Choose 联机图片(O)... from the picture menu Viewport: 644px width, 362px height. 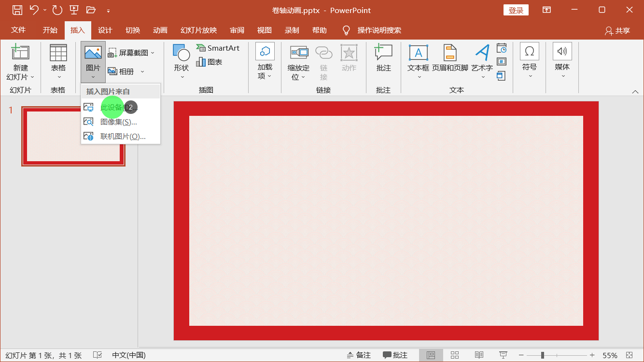pos(121,137)
